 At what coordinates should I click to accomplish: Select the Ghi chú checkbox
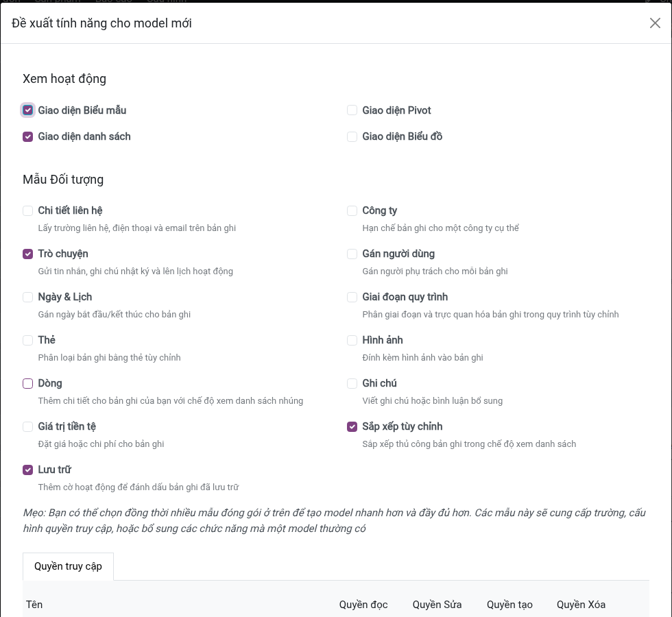(352, 383)
